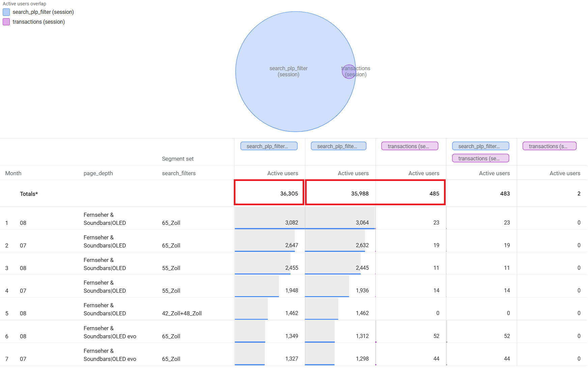Click the 3,082 active users cell
This screenshot has width=588, height=368.
[291, 222]
